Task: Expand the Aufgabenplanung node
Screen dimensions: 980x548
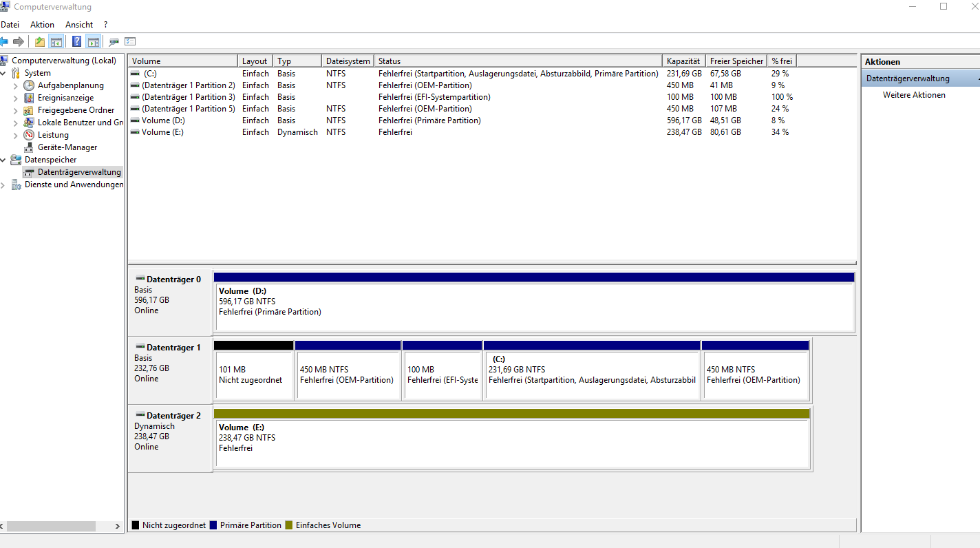Action: click(16, 85)
